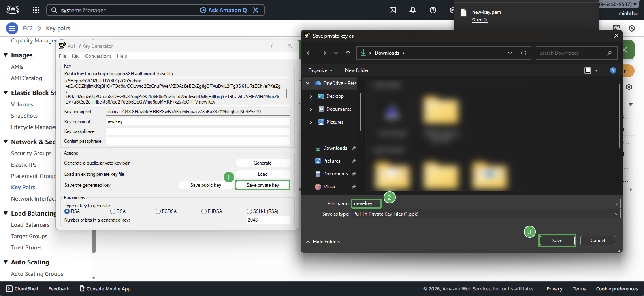Open PuTTYgen Conversions menu
This screenshot has height=296, width=644.
[98, 56]
